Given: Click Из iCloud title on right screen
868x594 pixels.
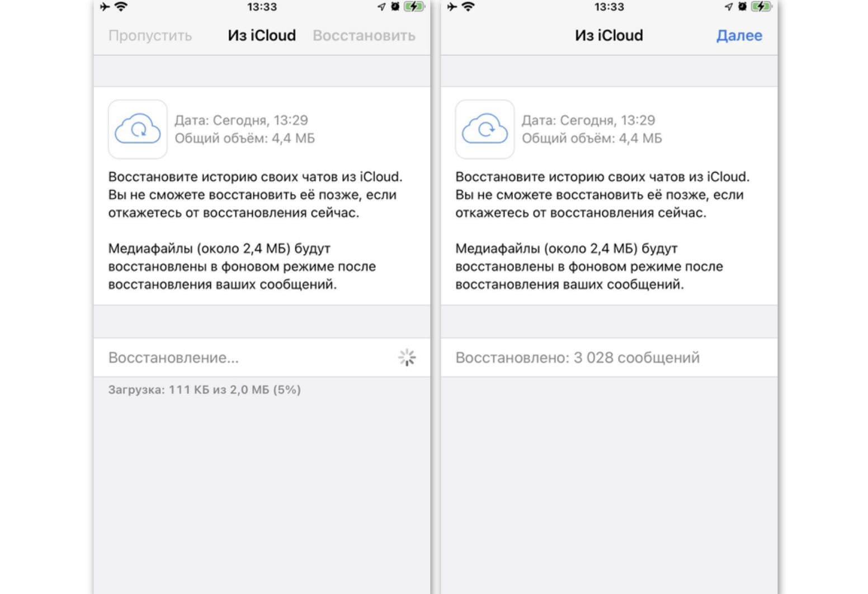Looking at the screenshot, I should (608, 35).
